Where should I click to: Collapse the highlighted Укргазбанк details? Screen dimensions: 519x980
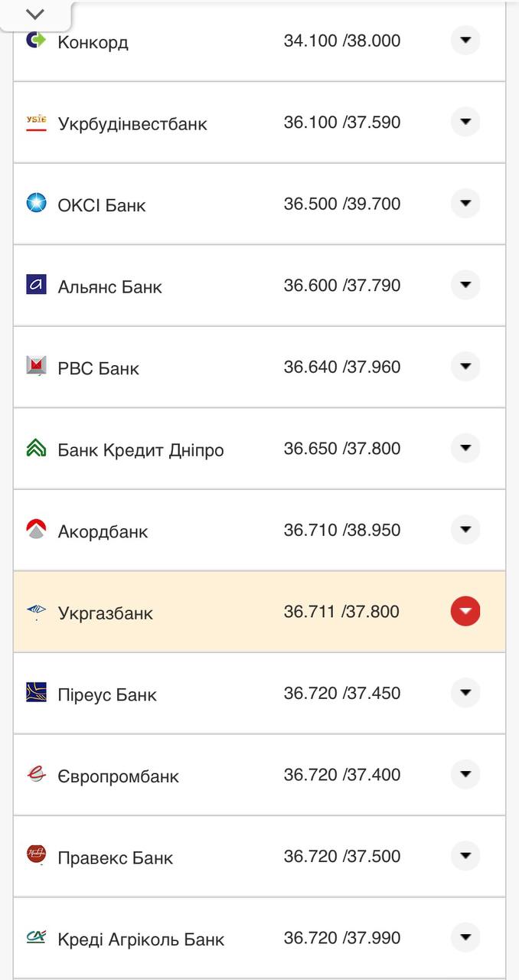(465, 611)
